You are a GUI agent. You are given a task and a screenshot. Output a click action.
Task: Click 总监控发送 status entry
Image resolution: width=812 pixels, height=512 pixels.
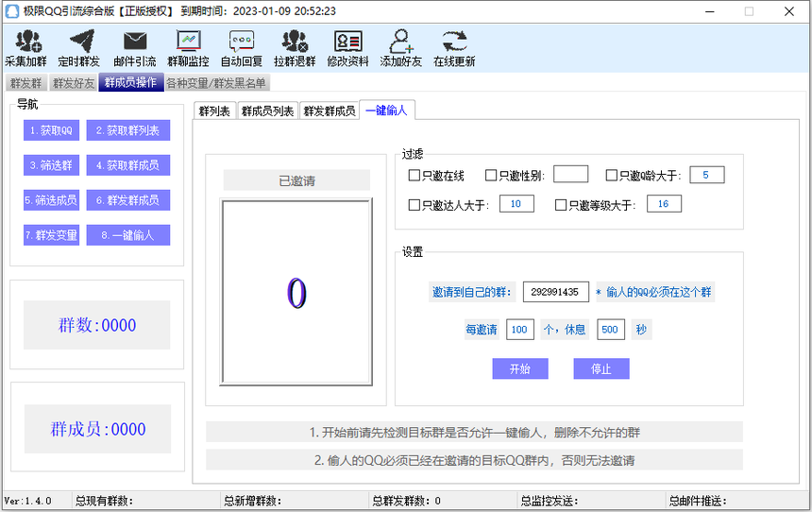(x=550, y=501)
